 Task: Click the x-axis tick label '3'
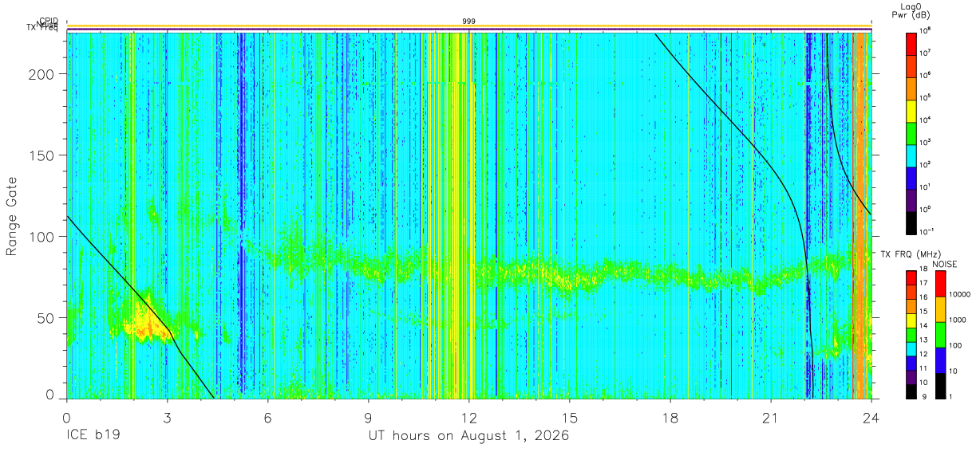(x=168, y=418)
